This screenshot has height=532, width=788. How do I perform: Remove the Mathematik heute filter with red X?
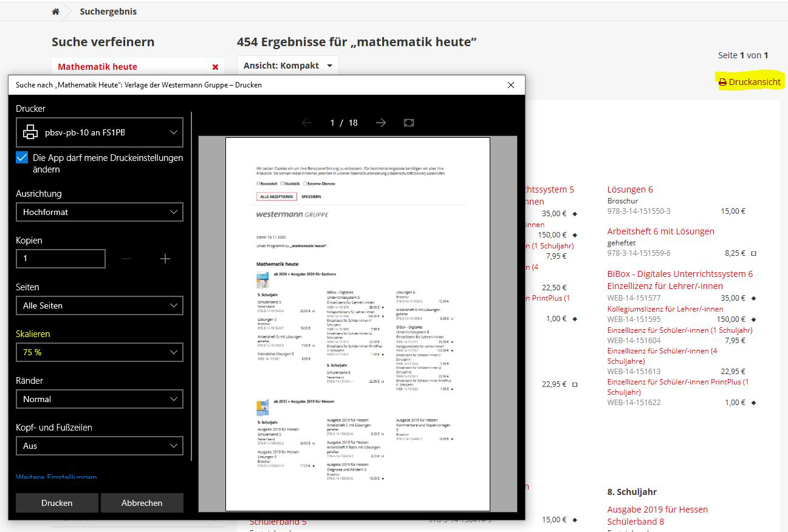(215, 67)
